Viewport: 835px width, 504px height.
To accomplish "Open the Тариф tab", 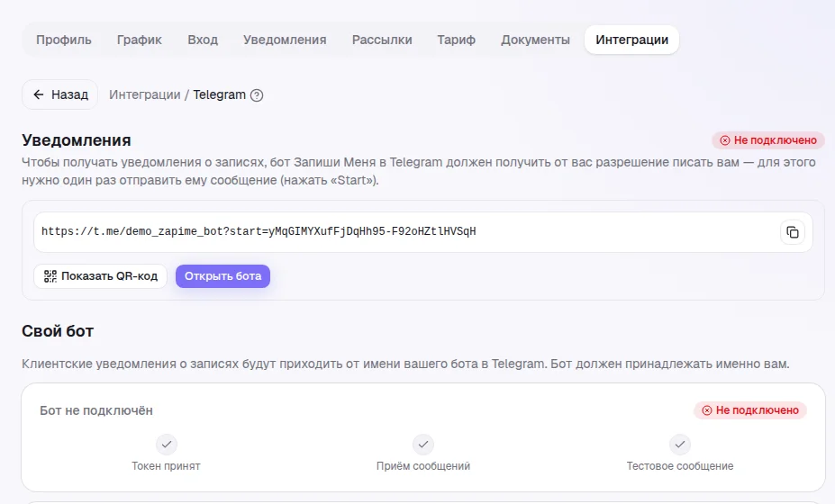I will pos(457,40).
